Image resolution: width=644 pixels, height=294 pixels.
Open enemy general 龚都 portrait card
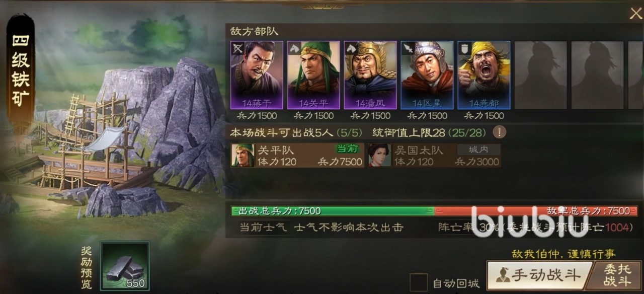(x=484, y=75)
